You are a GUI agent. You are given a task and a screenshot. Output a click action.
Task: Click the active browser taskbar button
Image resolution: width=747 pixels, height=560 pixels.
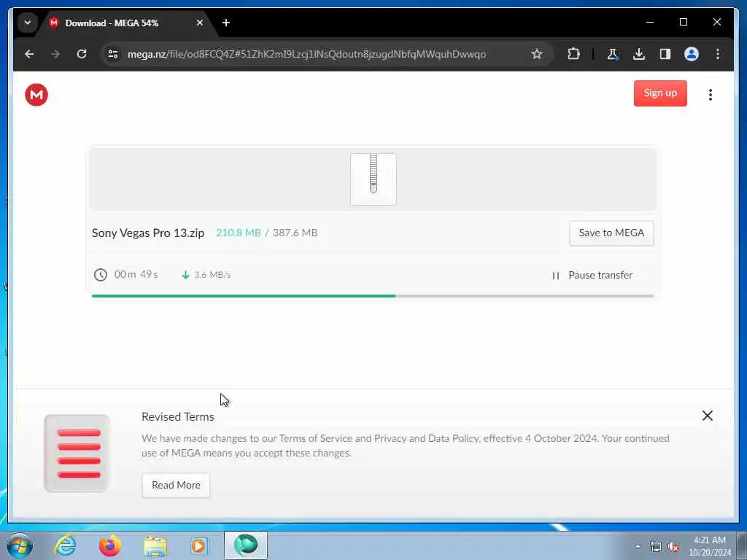point(246,545)
